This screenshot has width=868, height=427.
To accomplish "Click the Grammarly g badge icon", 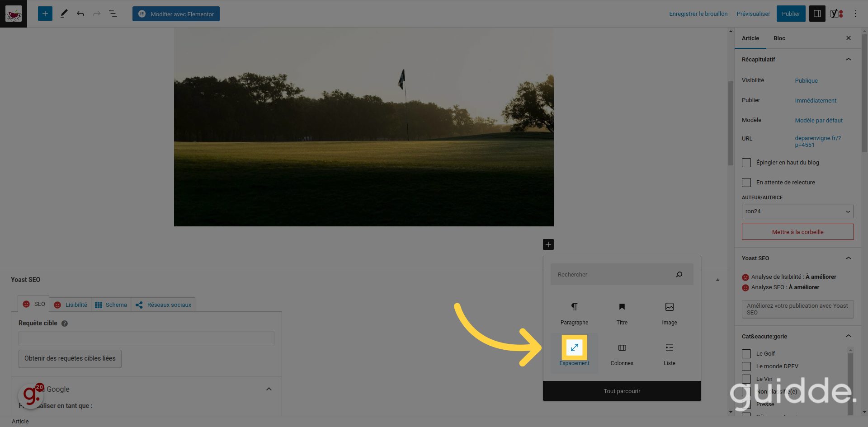I will tap(31, 396).
